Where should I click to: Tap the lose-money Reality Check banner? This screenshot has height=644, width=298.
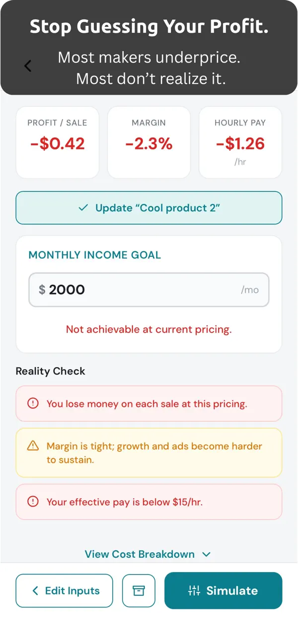[x=149, y=403]
